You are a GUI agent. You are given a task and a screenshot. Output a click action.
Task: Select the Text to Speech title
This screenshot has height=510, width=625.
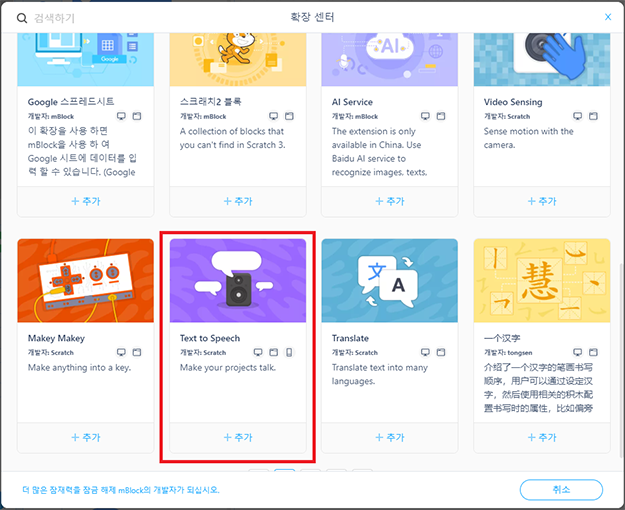point(210,338)
